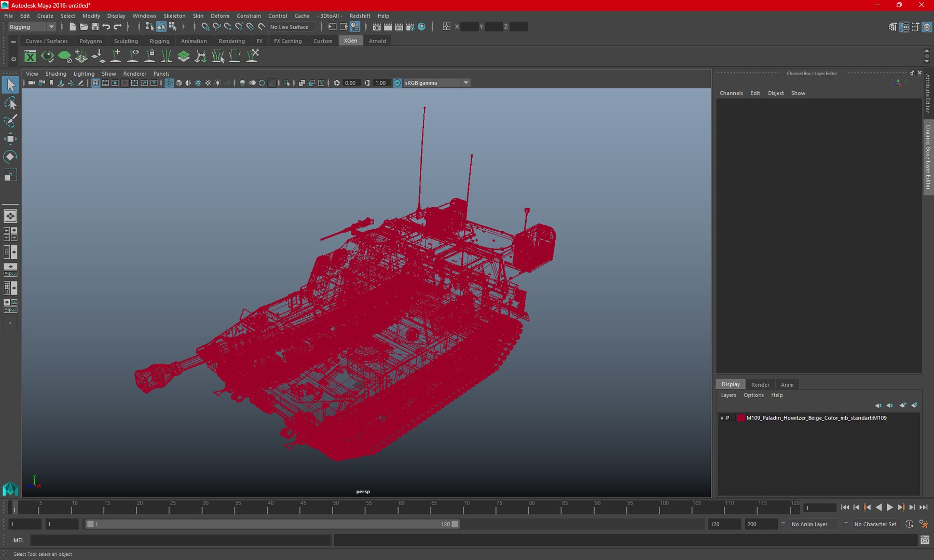Screen dimensions: 934x560
Task: Click the New Scene icon
Action: [72, 26]
